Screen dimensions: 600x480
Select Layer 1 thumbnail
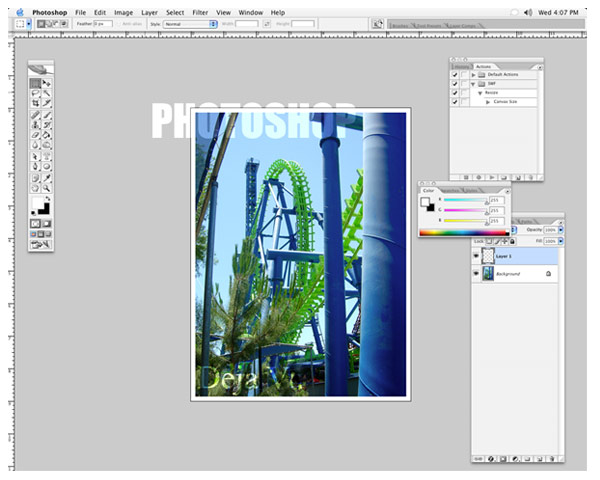(488, 256)
